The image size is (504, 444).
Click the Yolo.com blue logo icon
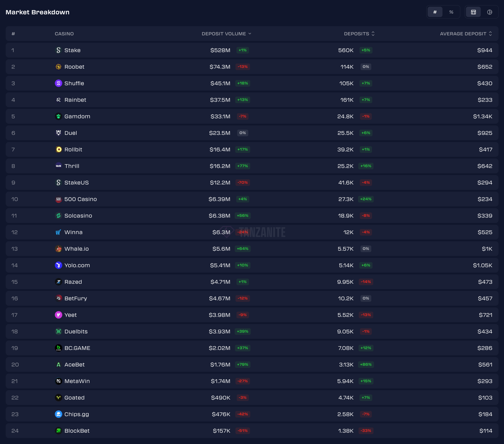(x=58, y=265)
